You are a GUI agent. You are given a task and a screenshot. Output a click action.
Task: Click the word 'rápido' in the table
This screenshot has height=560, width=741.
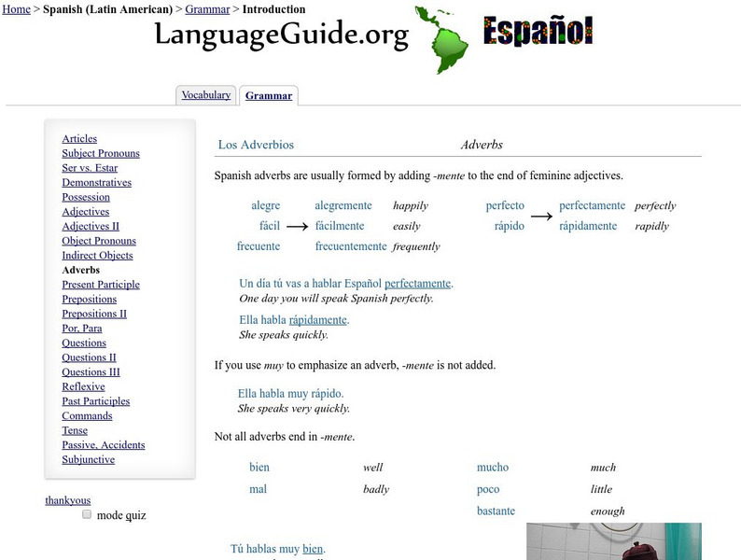coord(509,226)
